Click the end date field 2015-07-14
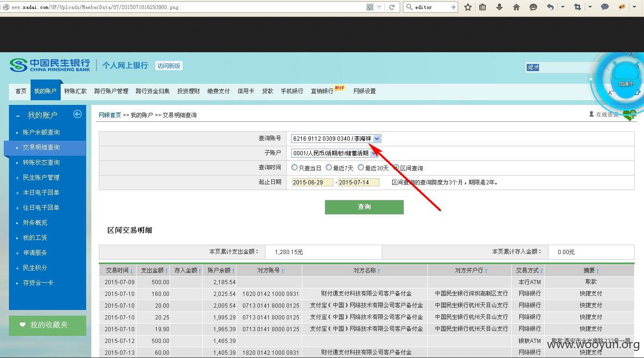The width and height of the screenshot is (644, 358). (x=358, y=182)
